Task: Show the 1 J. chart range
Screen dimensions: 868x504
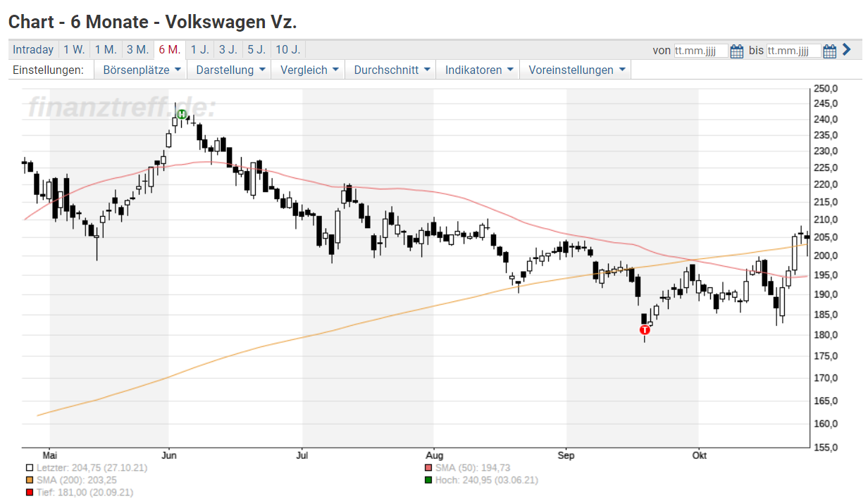Action: tap(199, 49)
